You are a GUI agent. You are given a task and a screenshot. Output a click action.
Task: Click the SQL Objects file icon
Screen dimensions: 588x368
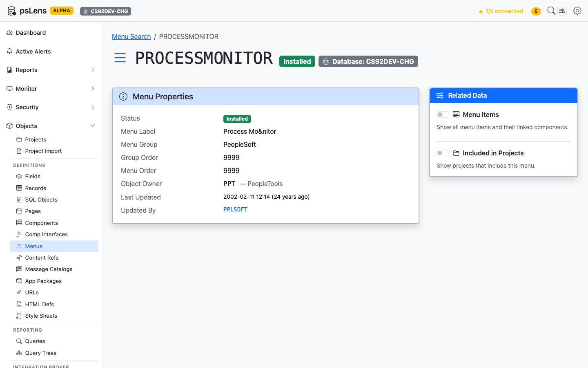(19, 200)
